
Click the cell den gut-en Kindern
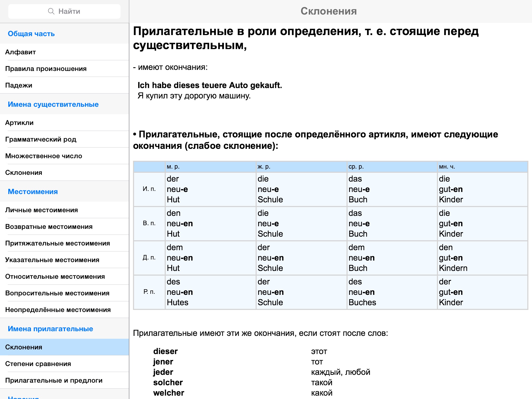pos(483,258)
